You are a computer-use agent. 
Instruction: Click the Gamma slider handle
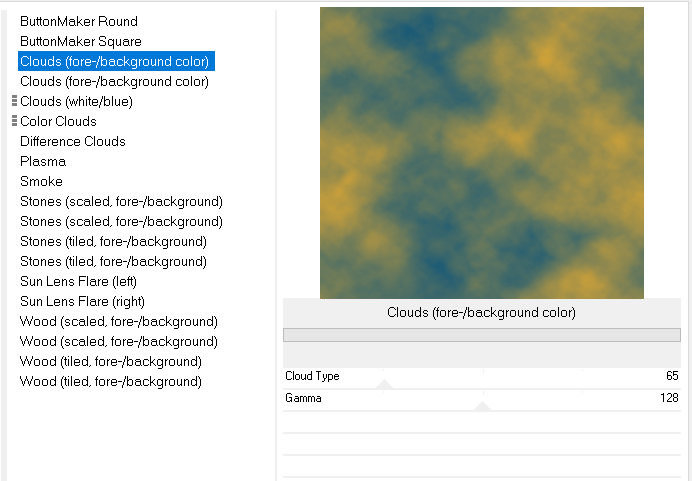click(482, 406)
